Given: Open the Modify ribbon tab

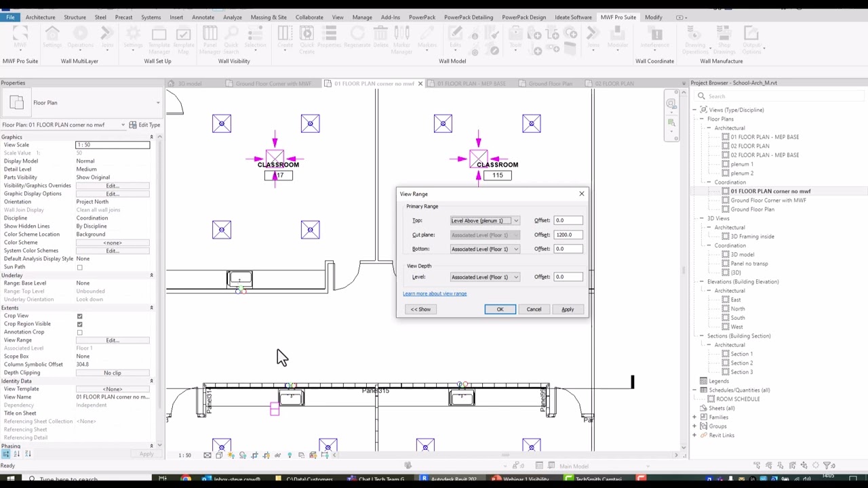Looking at the screenshot, I should pos(653,17).
